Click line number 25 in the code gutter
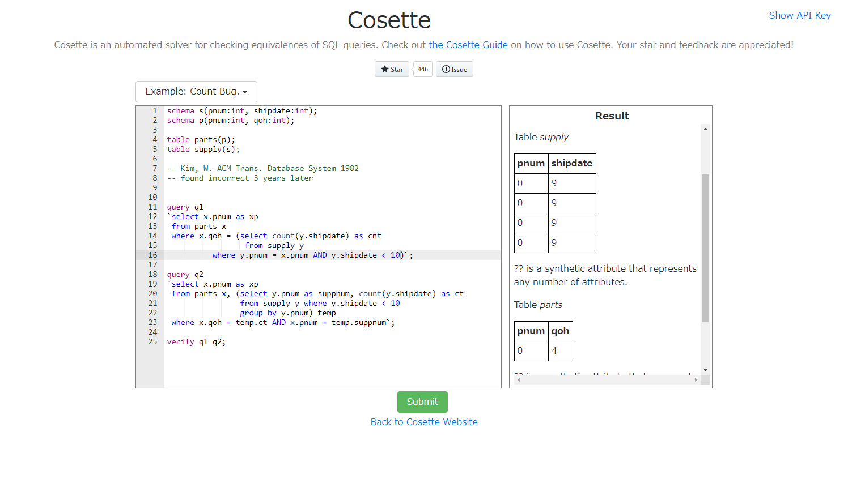 click(x=152, y=341)
